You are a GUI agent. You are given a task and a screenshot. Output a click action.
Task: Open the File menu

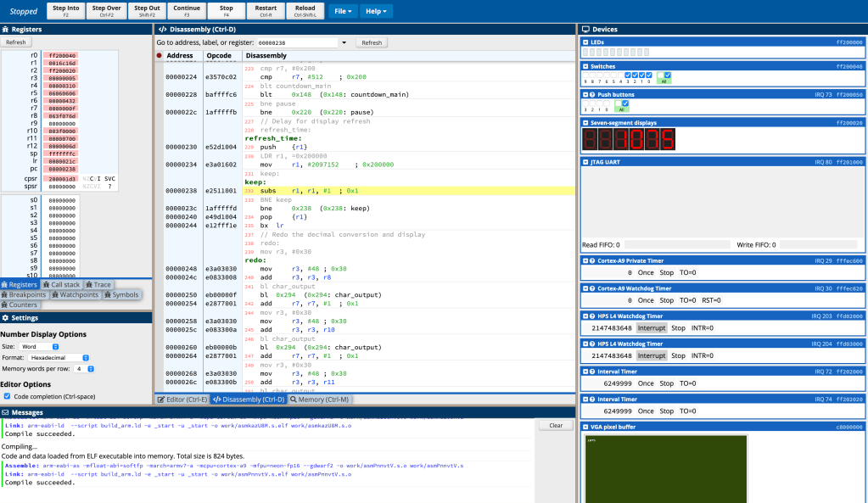343,11
